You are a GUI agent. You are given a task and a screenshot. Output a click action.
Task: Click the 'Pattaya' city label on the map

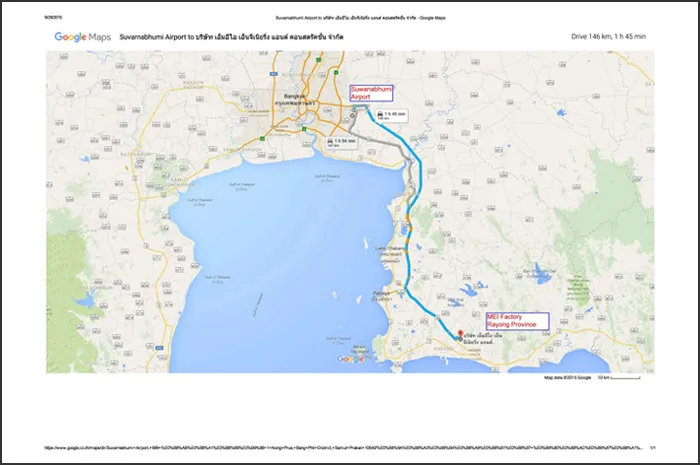(x=381, y=294)
